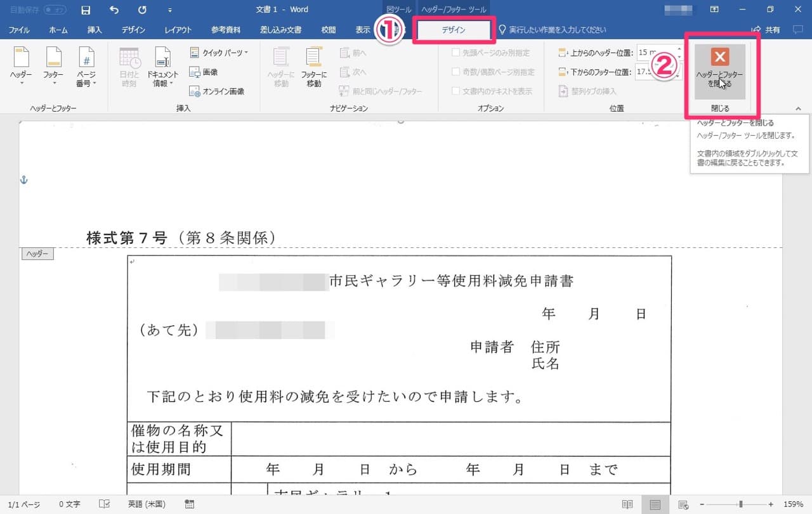Click the Redo icon in quick access toolbar

(143, 10)
